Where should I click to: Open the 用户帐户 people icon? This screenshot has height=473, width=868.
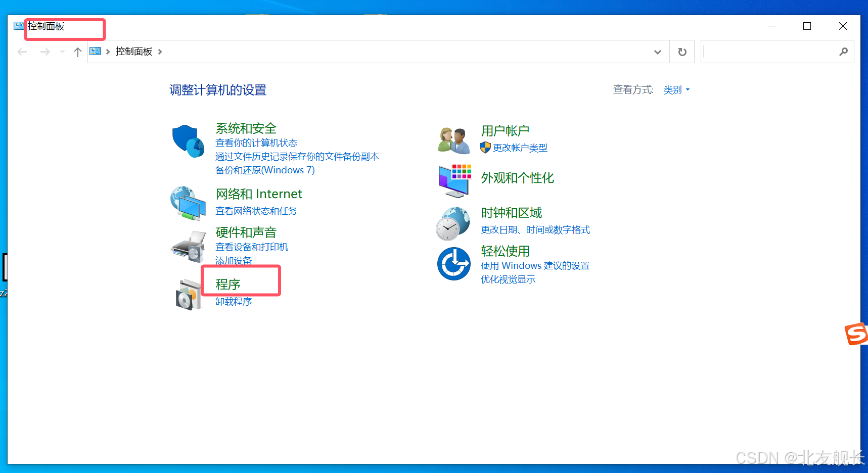click(453, 140)
